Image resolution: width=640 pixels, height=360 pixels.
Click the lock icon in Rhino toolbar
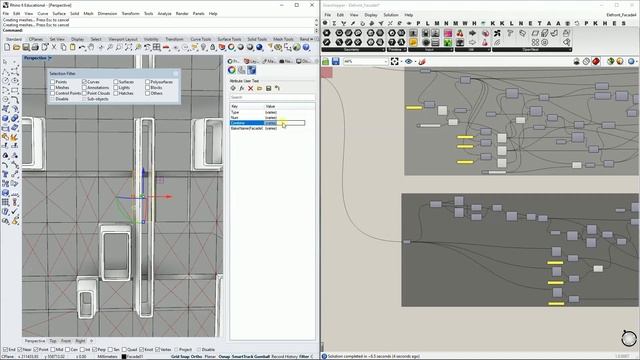213,47
